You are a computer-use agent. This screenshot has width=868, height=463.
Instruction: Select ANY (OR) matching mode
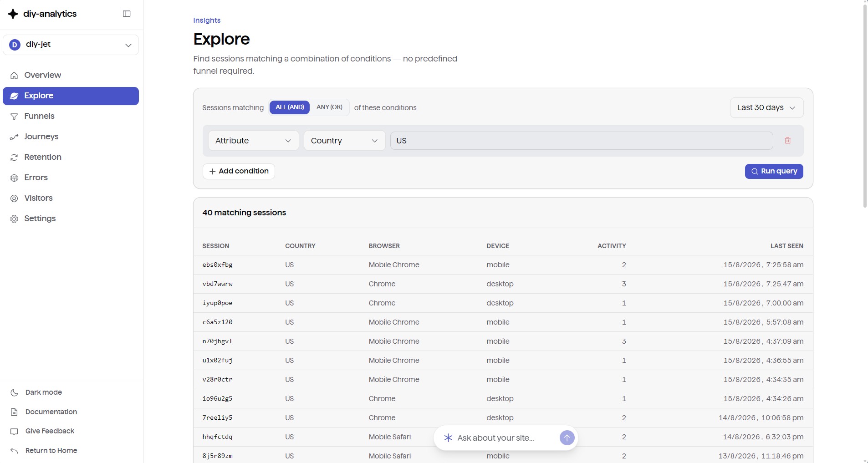(329, 107)
